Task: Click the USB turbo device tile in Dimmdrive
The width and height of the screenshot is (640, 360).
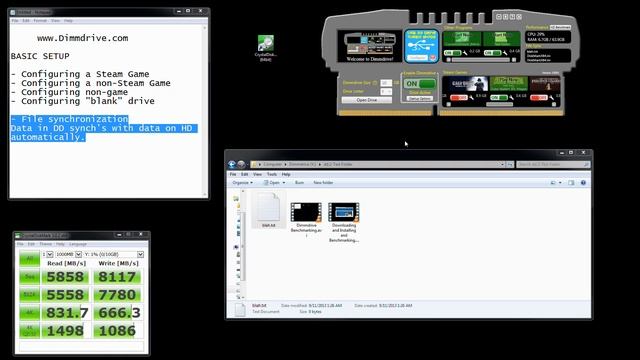Action: click(422, 46)
